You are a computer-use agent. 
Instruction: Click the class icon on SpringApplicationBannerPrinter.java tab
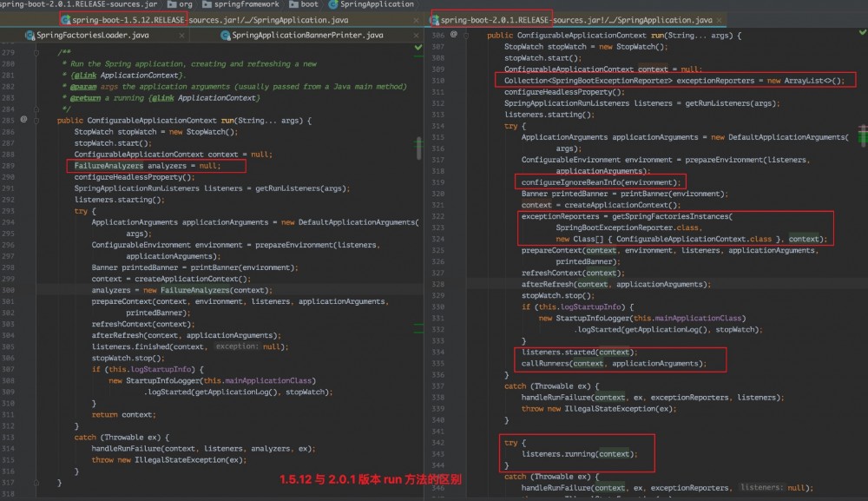(225, 36)
